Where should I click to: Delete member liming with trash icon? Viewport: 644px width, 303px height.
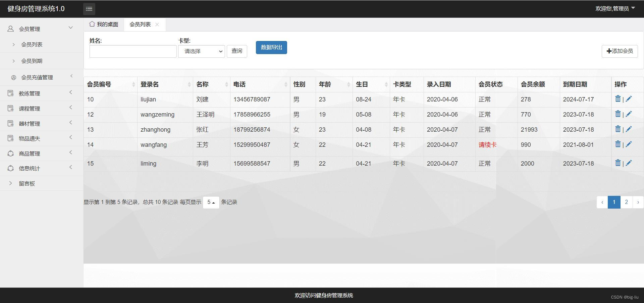tap(618, 163)
